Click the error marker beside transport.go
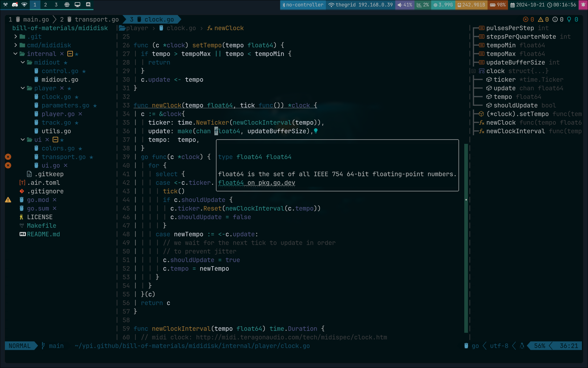The height and width of the screenshot is (368, 588). pyautogui.click(x=8, y=157)
